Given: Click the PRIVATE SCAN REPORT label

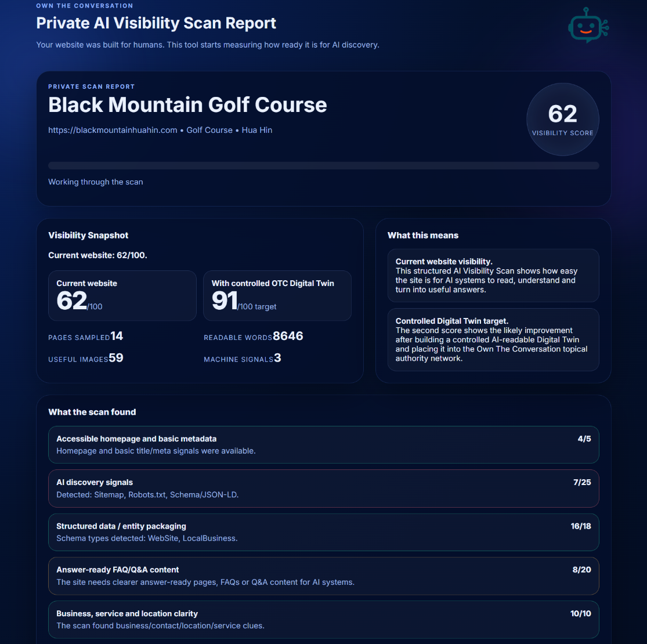Looking at the screenshot, I should click(92, 86).
